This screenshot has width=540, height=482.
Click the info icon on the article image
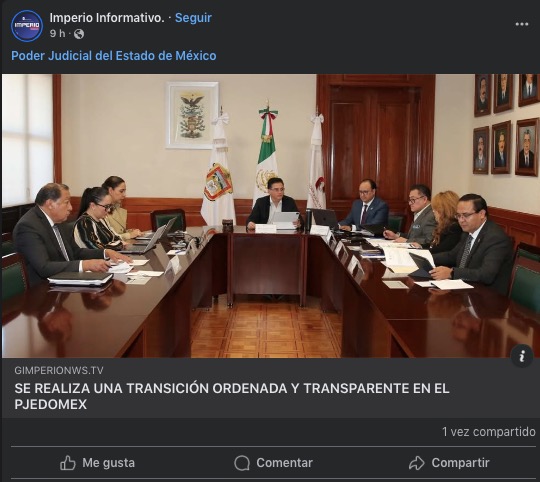522,356
